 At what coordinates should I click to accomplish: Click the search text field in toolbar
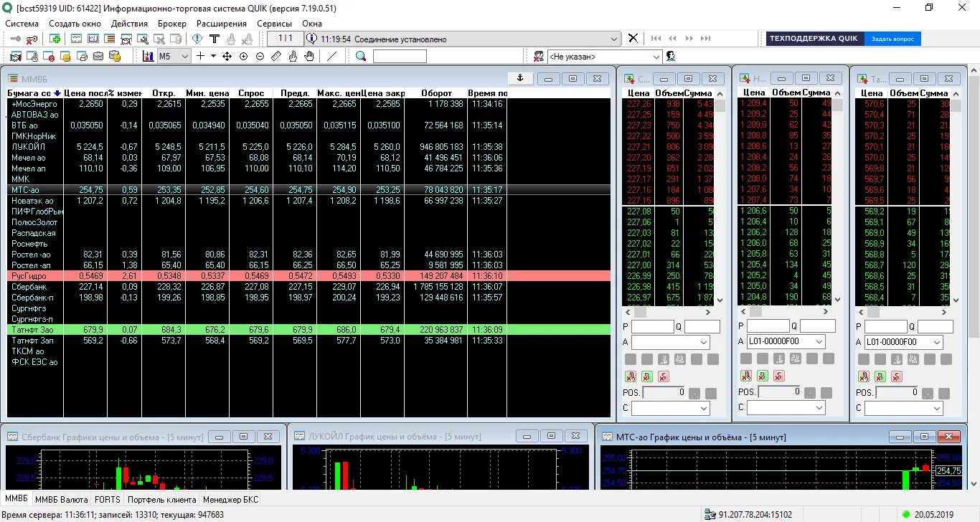click(400, 56)
